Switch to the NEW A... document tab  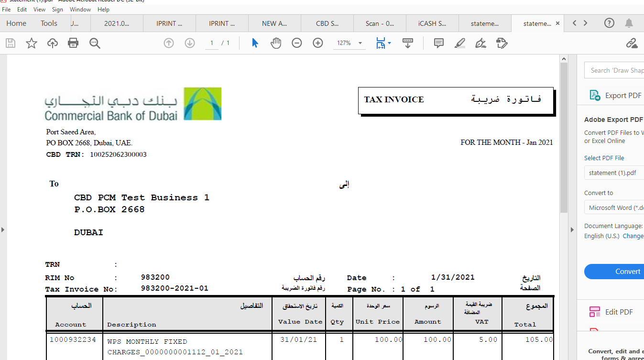click(275, 23)
